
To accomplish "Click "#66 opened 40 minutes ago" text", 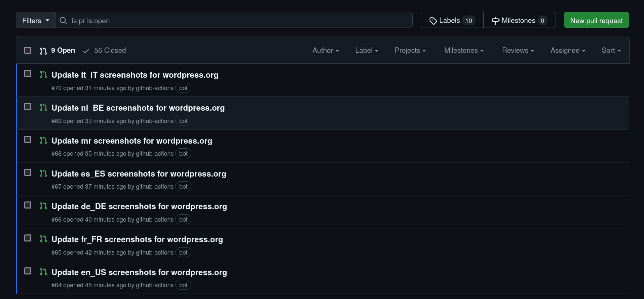I will point(89,220).
